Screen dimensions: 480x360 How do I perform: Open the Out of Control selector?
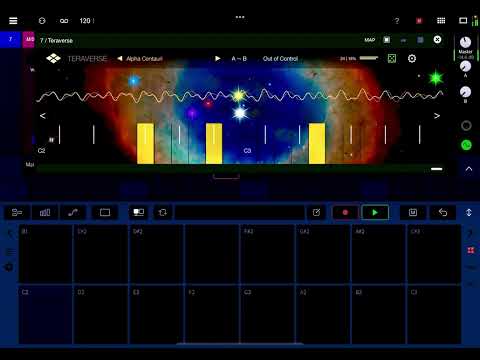280,59
